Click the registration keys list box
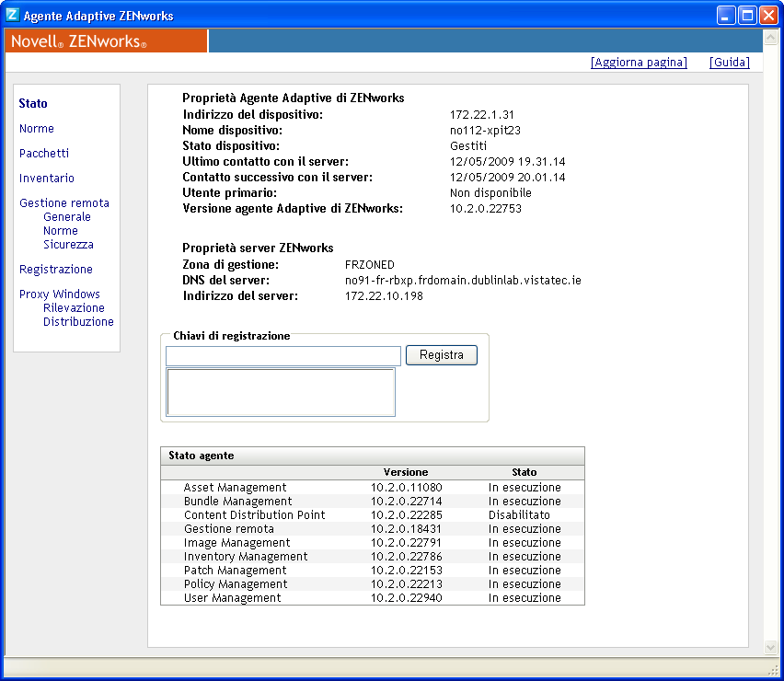This screenshot has height=681, width=784. click(x=281, y=392)
